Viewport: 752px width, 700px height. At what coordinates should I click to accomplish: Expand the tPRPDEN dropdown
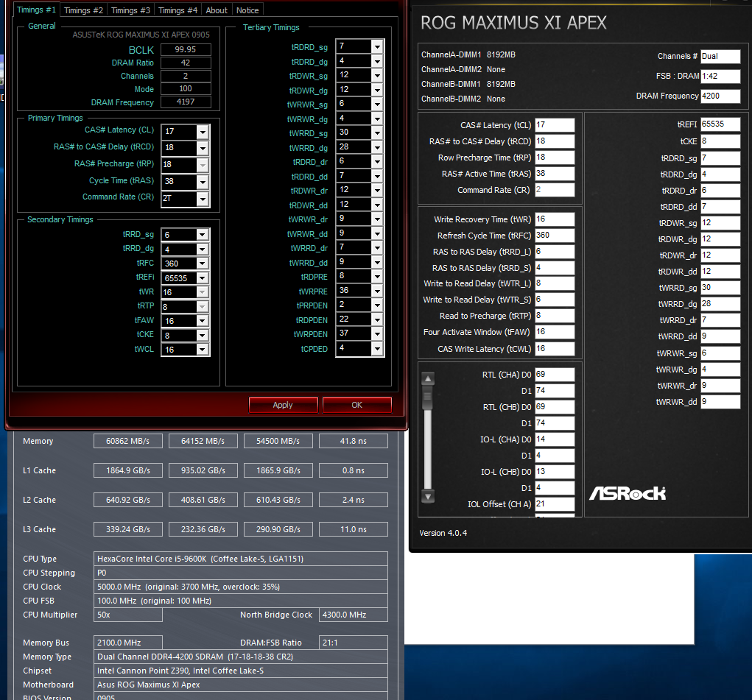(377, 305)
